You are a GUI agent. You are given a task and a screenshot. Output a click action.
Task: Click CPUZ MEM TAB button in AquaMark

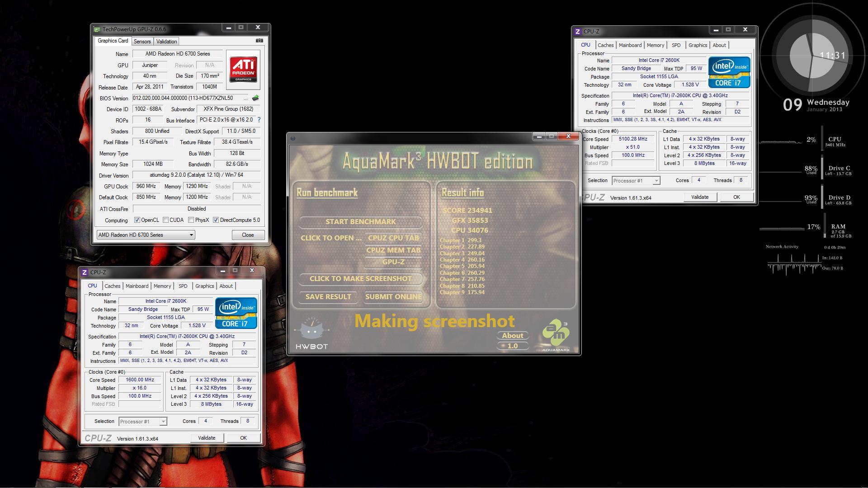(x=393, y=250)
